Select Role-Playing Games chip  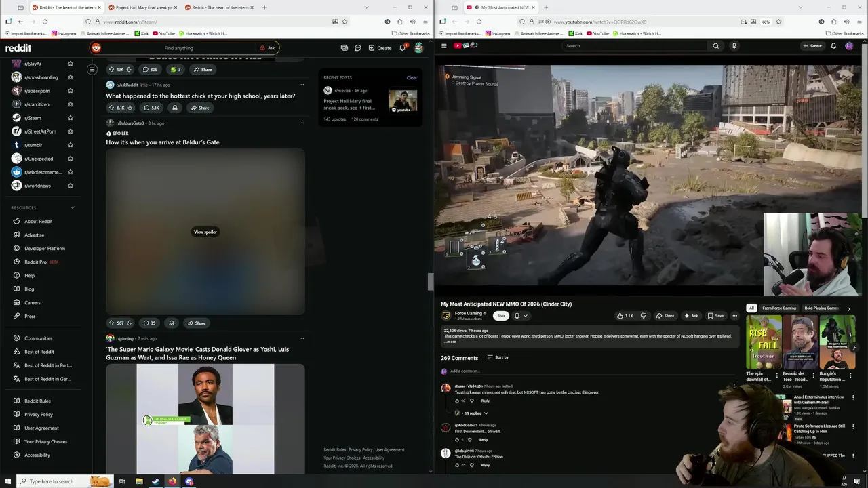tap(821, 308)
